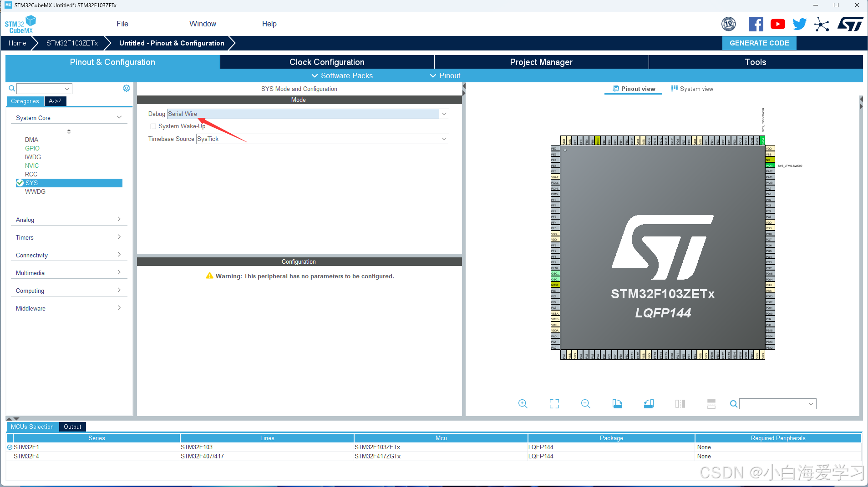This screenshot has width=868, height=487.
Task: Expand the Computing category
Action: [x=69, y=291]
